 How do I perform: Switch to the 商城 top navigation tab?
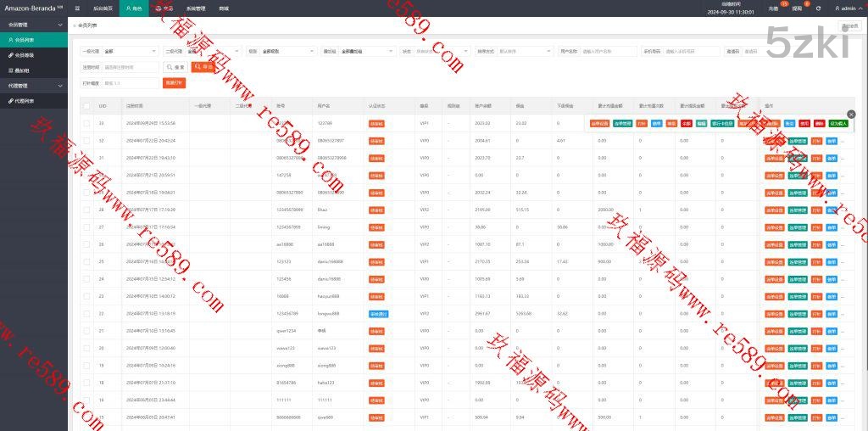pyautogui.click(x=223, y=8)
